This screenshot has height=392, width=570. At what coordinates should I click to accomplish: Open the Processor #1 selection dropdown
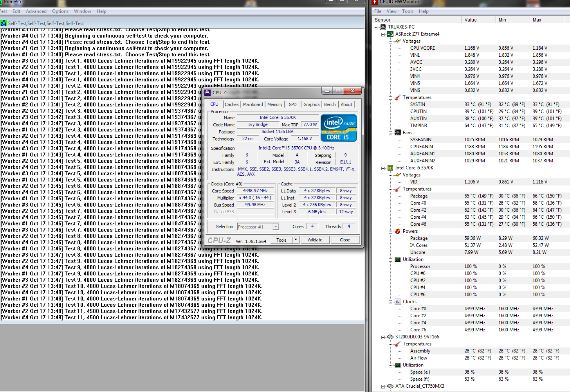click(x=276, y=227)
